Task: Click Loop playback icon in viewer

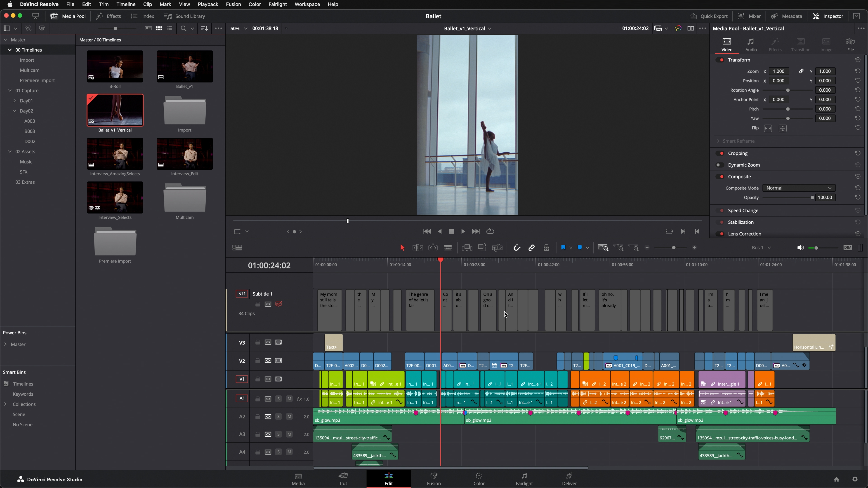Action: 490,231
